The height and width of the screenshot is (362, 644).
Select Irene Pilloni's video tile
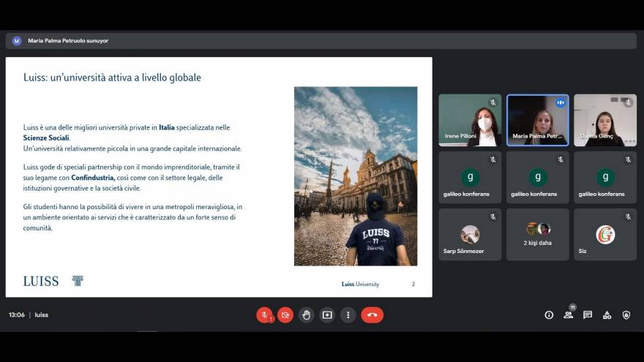[470, 120]
